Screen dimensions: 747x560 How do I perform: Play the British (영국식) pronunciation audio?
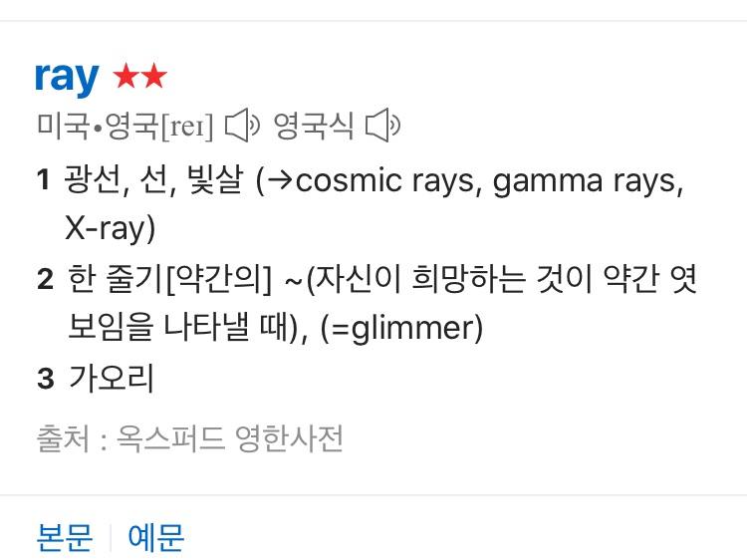click(382, 127)
